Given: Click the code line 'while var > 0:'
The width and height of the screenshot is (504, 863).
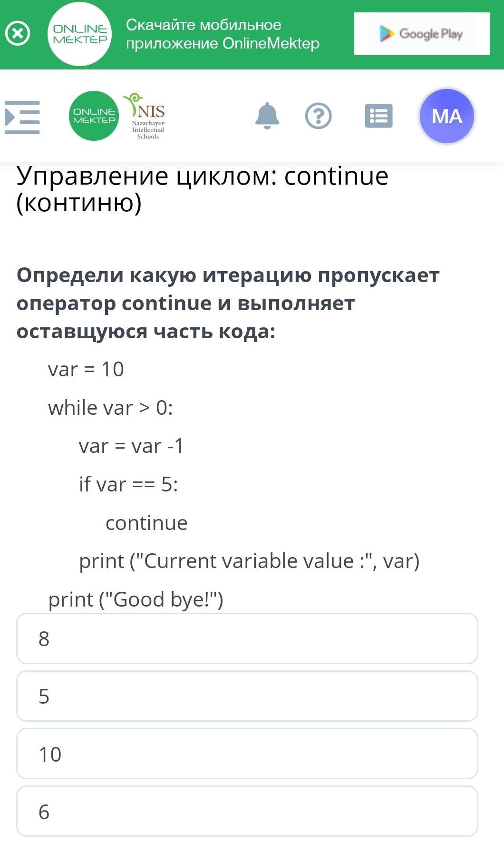Looking at the screenshot, I should click(x=110, y=408).
